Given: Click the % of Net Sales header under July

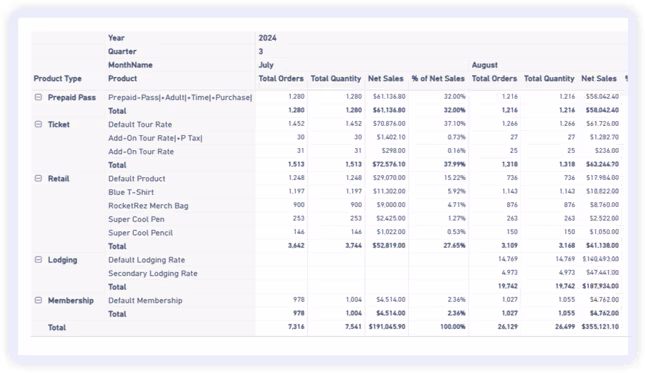Looking at the screenshot, I should click(x=438, y=78).
